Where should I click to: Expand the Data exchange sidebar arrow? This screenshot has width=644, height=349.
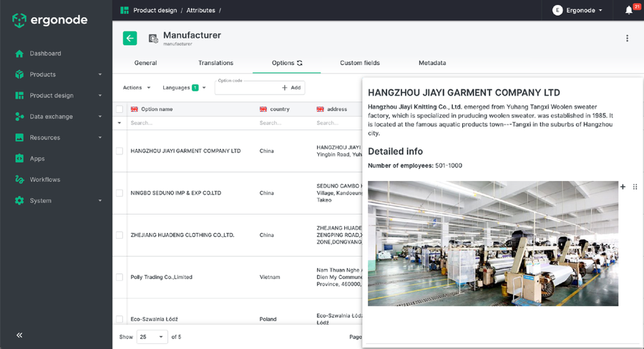[99, 117]
